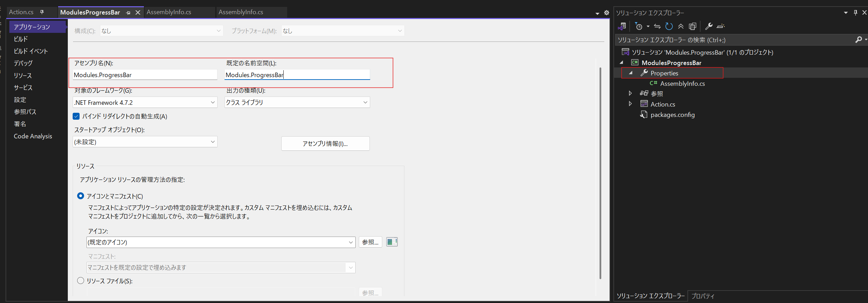
Task: Click the references icon next to 参照
Action: point(644,93)
